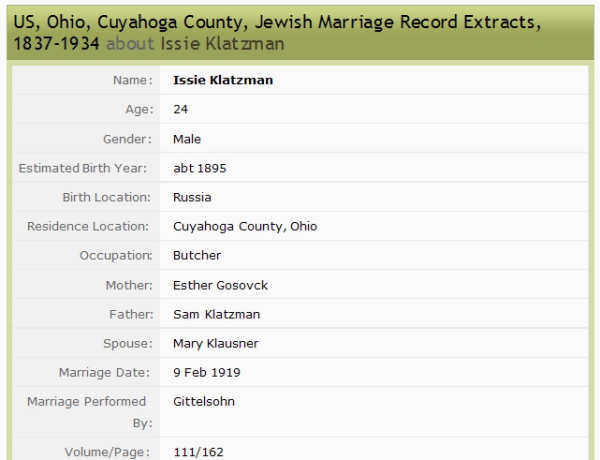The height and width of the screenshot is (460, 600).
Task: Click the officiant name Gittelsohn
Action: coord(205,402)
